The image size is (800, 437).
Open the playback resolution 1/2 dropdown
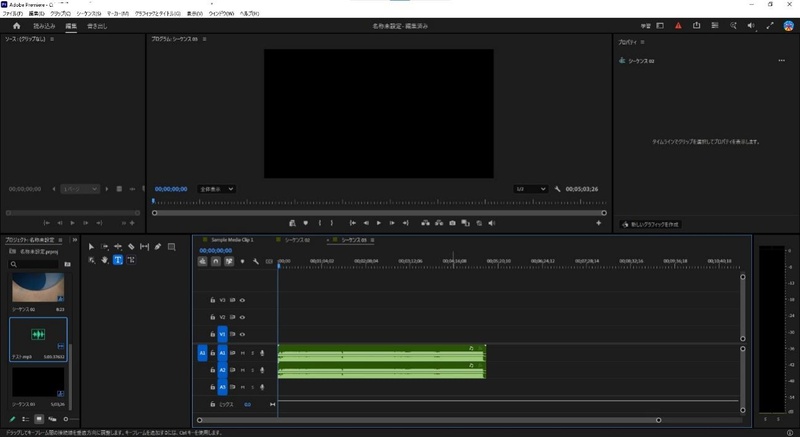tap(531, 189)
